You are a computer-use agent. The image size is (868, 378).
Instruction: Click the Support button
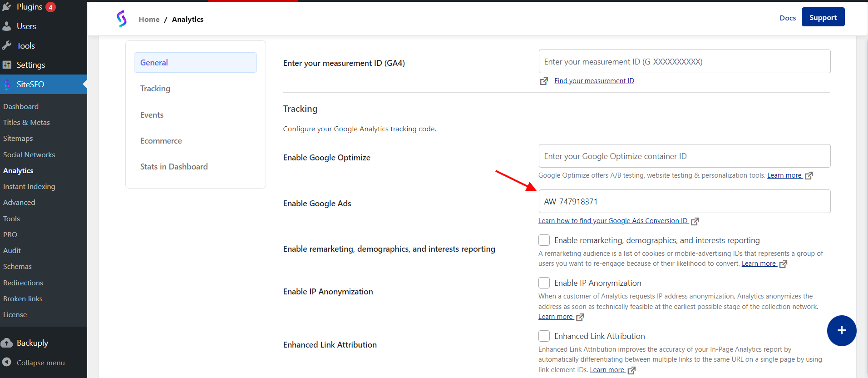823,17
